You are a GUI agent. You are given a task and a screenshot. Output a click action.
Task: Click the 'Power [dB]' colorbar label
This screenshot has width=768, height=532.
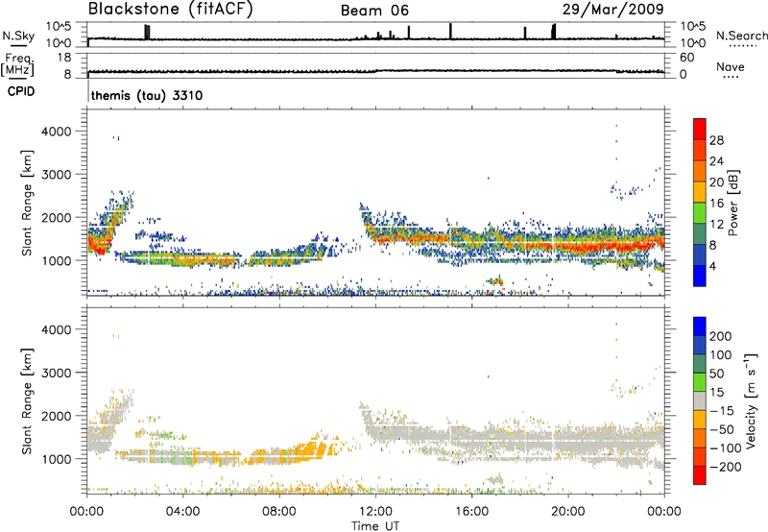pos(732,203)
